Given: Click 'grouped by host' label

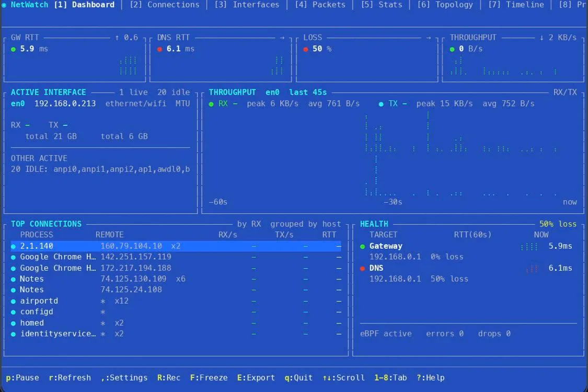Looking at the screenshot, I should coord(306,224).
